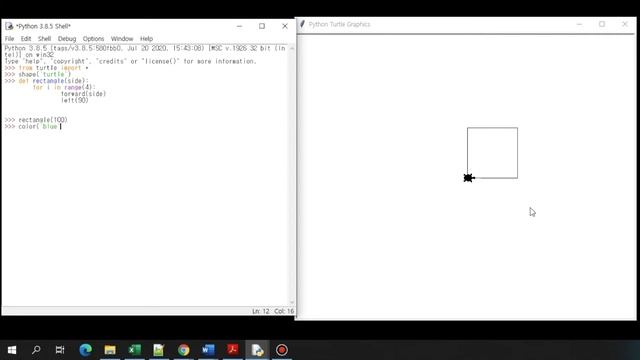Open the File menu in Python Shell
640x360 pixels.
click(9, 39)
